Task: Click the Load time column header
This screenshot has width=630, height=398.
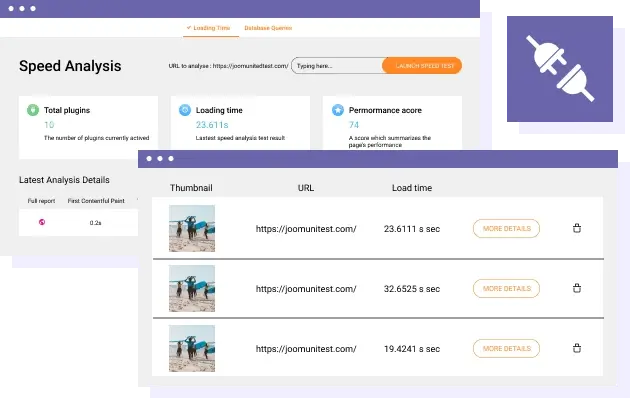Action: [412, 188]
